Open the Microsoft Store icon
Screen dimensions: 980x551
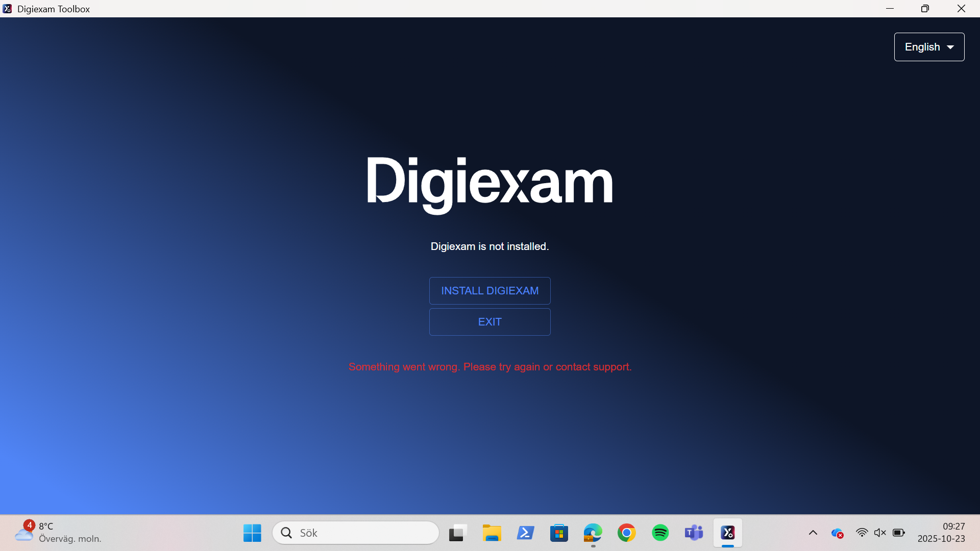pos(559,532)
